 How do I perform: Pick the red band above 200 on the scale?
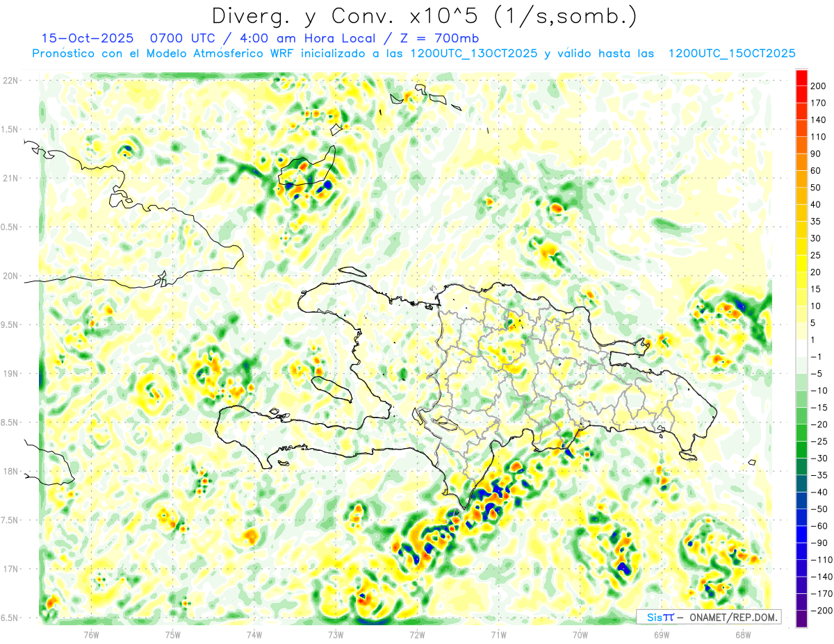click(x=801, y=77)
